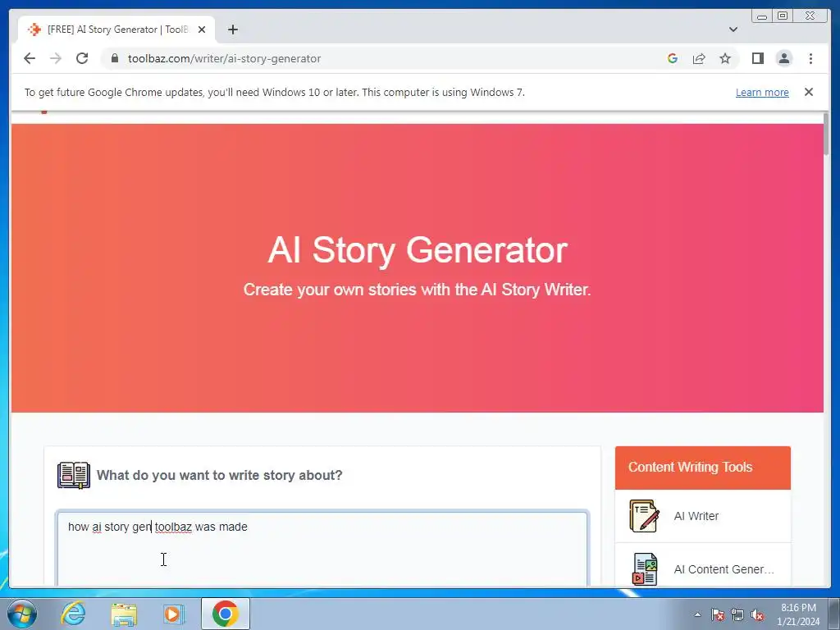Expand the tab search dropdown
The image size is (840, 630).
tap(733, 30)
